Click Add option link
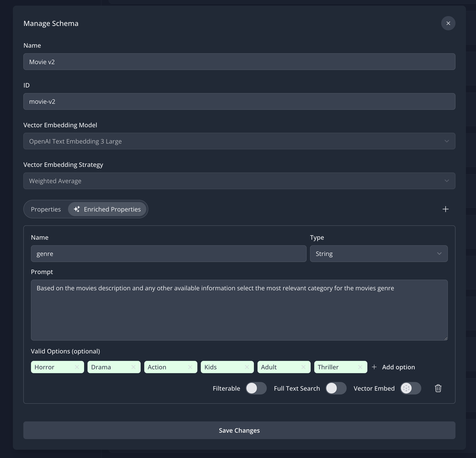Image resolution: width=476 pixels, height=458 pixels. tap(394, 367)
